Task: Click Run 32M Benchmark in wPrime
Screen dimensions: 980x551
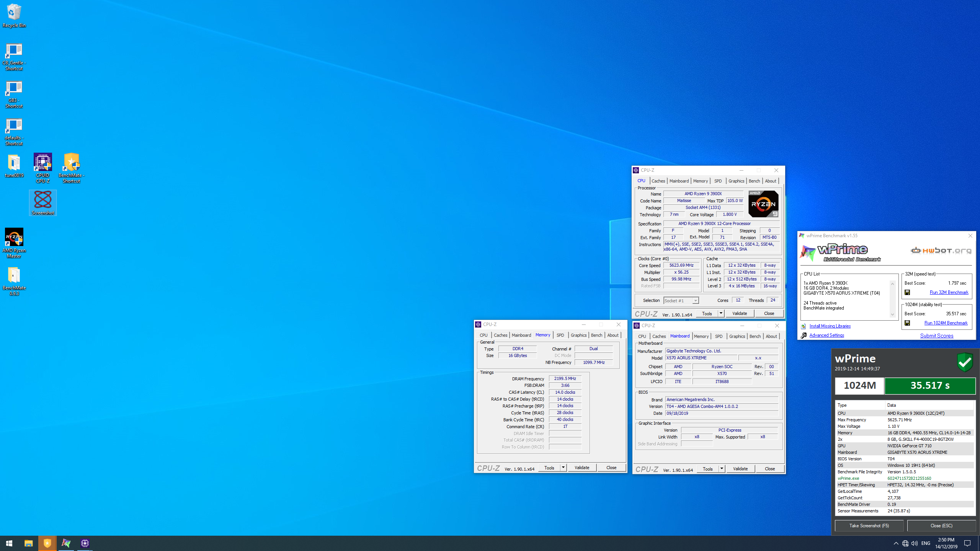Action: [x=949, y=292]
